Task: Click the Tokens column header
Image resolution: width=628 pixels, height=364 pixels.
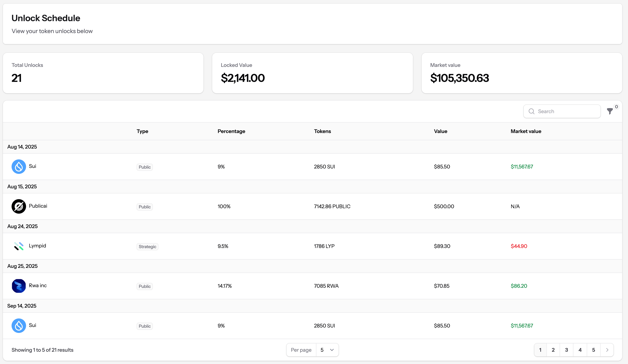Action: point(322,131)
